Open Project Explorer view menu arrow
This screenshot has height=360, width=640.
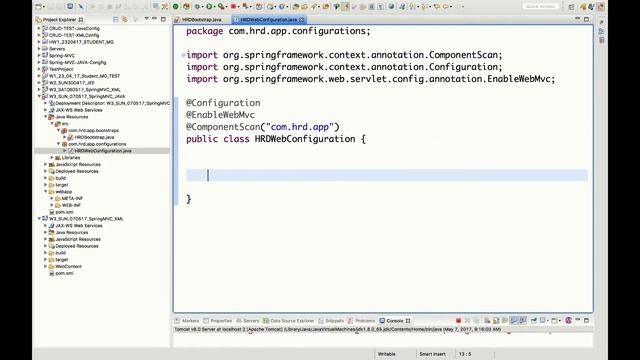pyautogui.click(x=147, y=19)
